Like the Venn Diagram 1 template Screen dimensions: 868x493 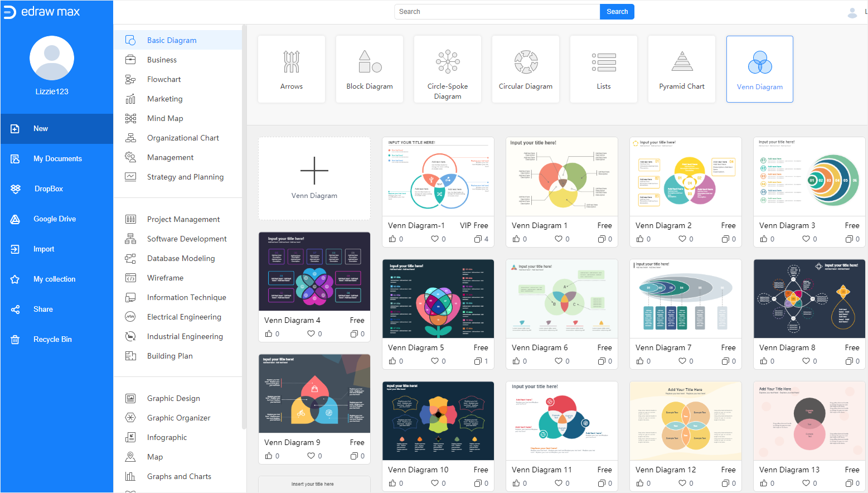(x=516, y=239)
